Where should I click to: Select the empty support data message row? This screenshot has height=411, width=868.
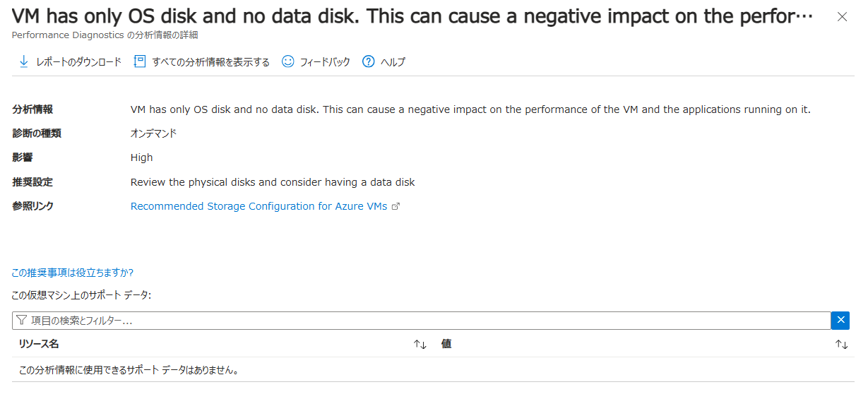tap(127, 370)
